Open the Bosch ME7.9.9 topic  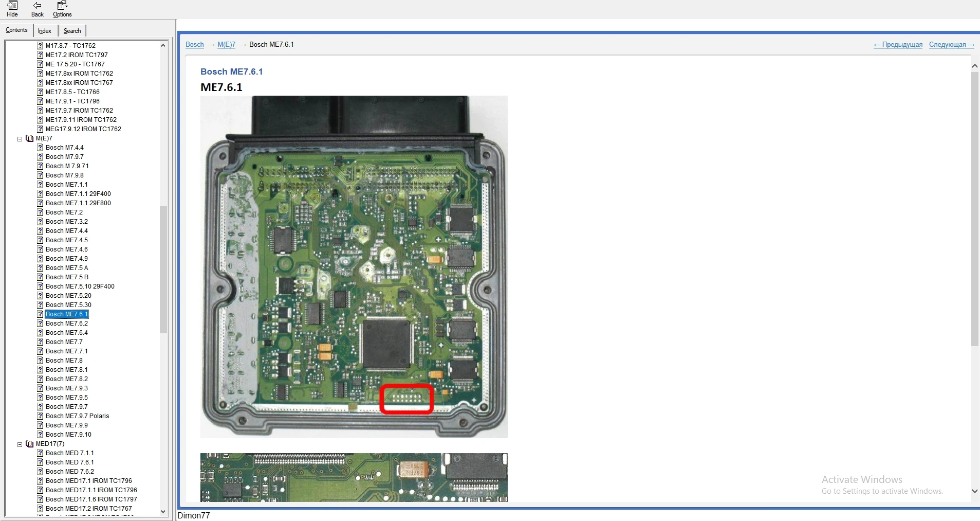pyautogui.click(x=67, y=425)
